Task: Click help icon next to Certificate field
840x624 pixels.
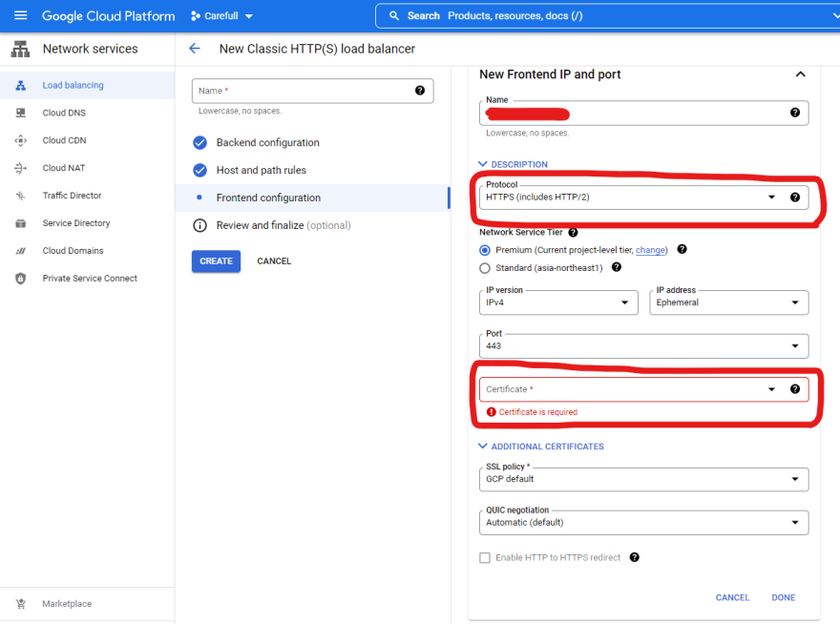Action: 795,389
